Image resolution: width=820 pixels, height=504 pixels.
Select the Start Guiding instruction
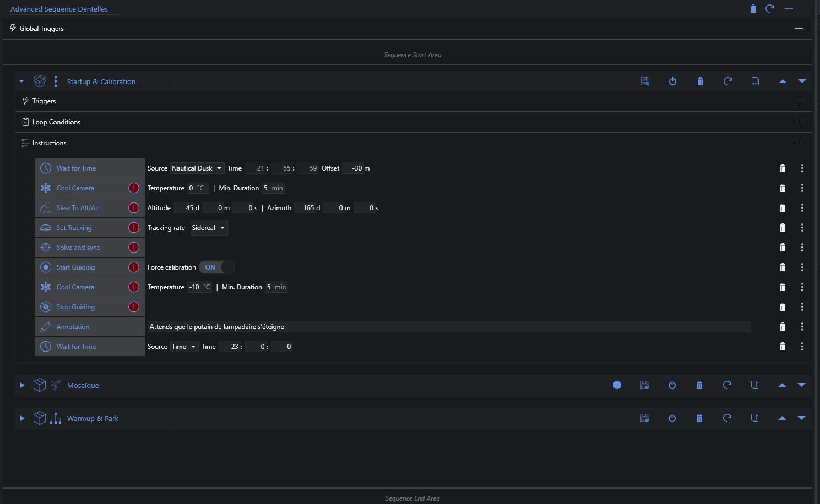tap(90, 267)
